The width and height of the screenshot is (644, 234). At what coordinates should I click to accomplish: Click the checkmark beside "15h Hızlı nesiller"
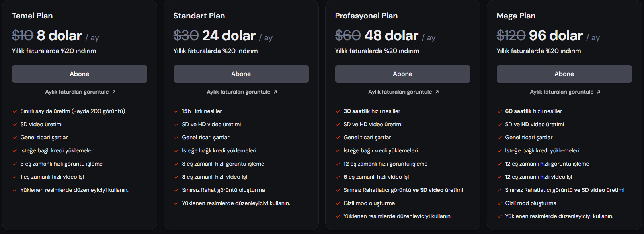coord(176,111)
